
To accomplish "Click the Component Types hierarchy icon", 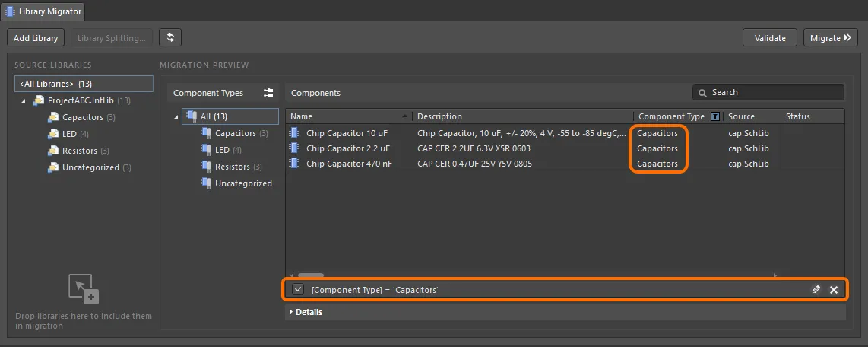I will [268, 93].
